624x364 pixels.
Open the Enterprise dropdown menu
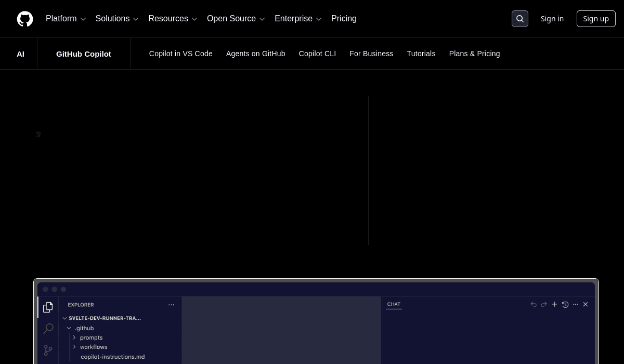coord(298,19)
